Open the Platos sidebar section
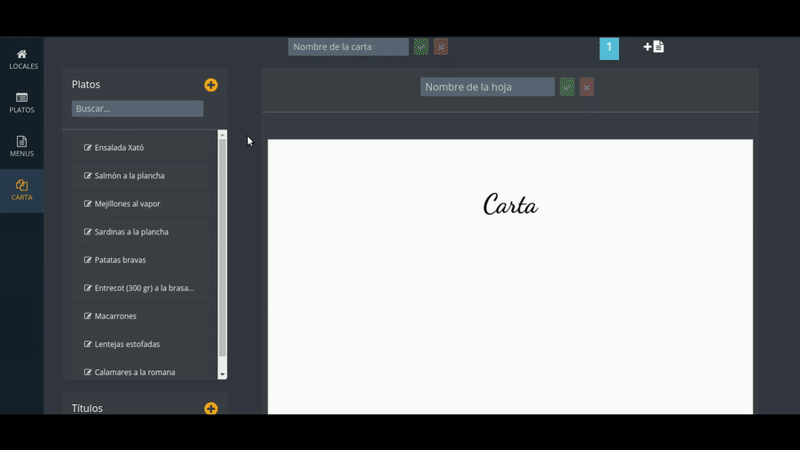 22,103
